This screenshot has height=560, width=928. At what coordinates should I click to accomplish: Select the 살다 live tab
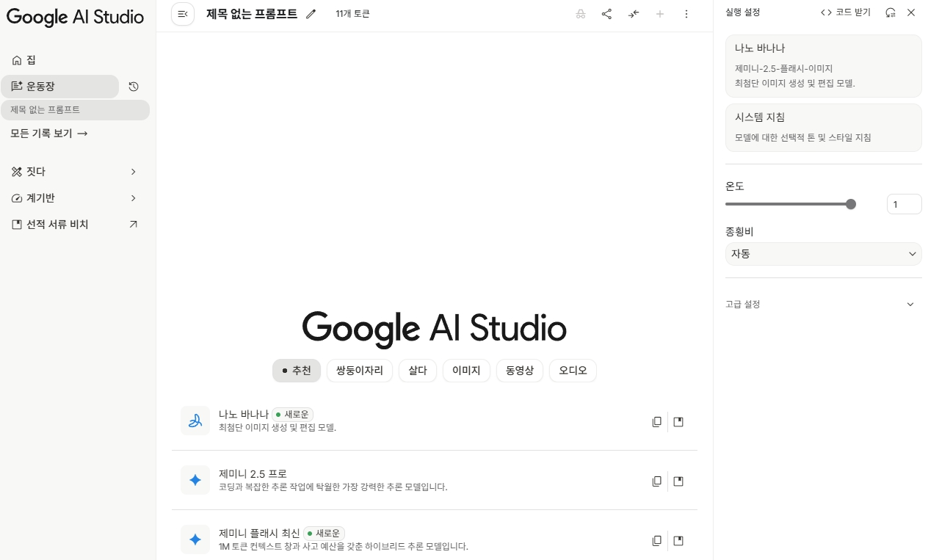tap(418, 371)
